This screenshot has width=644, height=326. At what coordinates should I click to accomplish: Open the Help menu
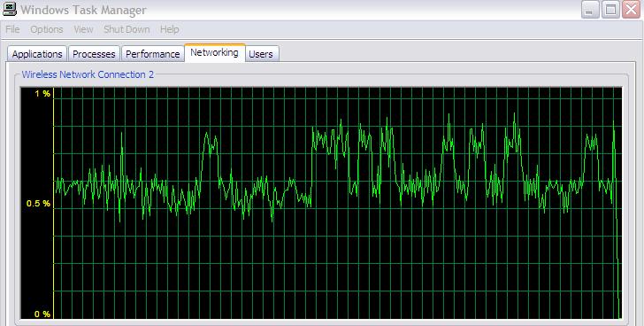170,29
